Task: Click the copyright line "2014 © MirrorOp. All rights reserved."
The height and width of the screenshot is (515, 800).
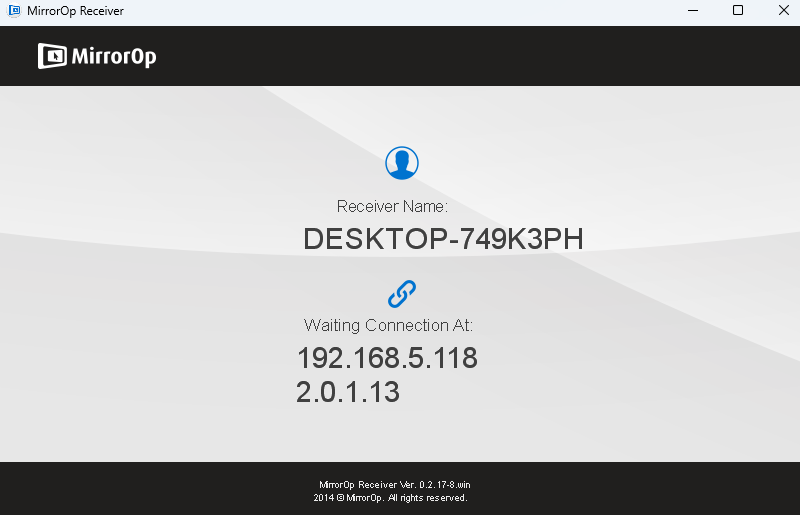Action: 390,498
